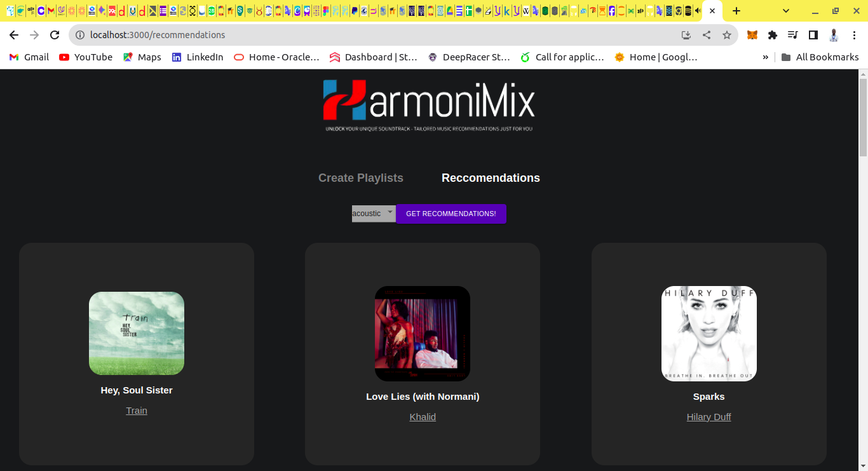The width and height of the screenshot is (868, 471).
Task: Click the Sparks song title
Action: pos(709,397)
